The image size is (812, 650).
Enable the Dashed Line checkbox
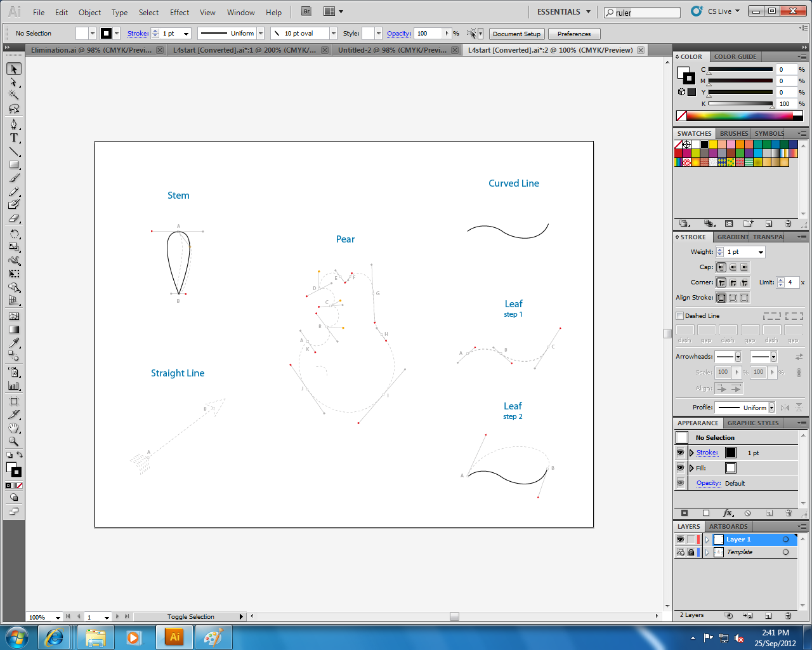679,315
